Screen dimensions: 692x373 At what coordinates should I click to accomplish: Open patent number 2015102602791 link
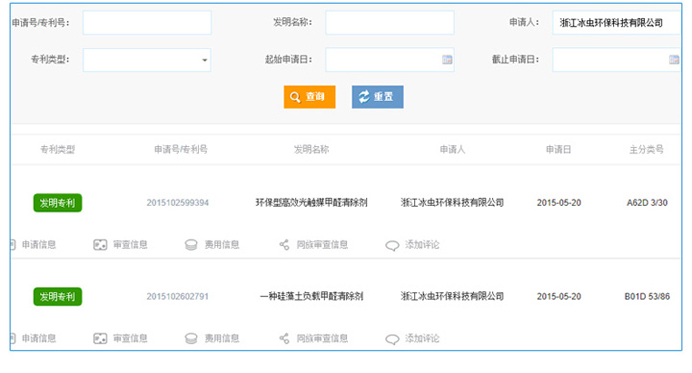click(177, 297)
